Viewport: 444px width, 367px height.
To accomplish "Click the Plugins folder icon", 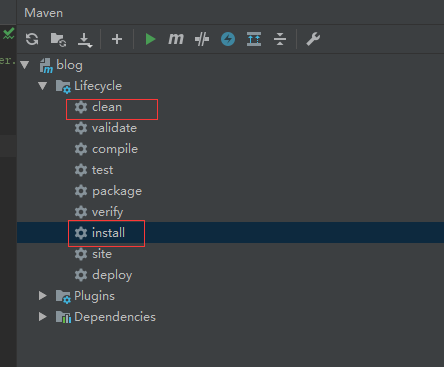I will [63, 297].
